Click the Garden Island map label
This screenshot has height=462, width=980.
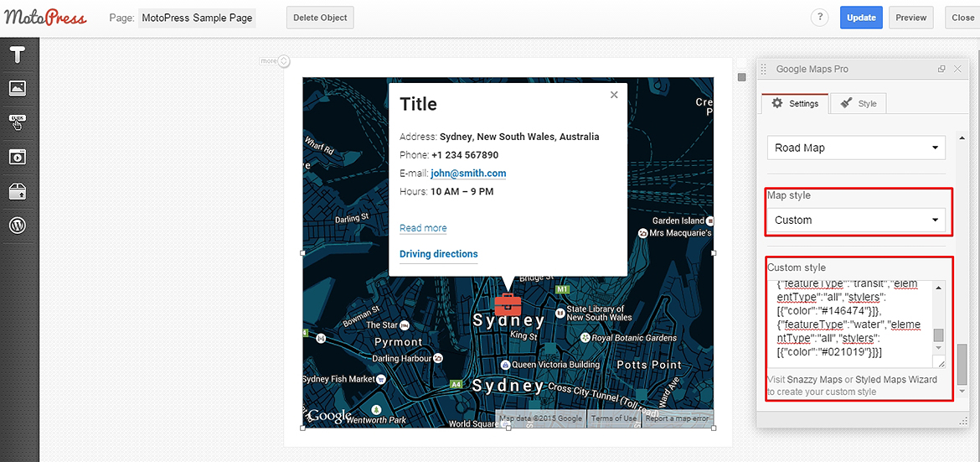tap(678, 221)
